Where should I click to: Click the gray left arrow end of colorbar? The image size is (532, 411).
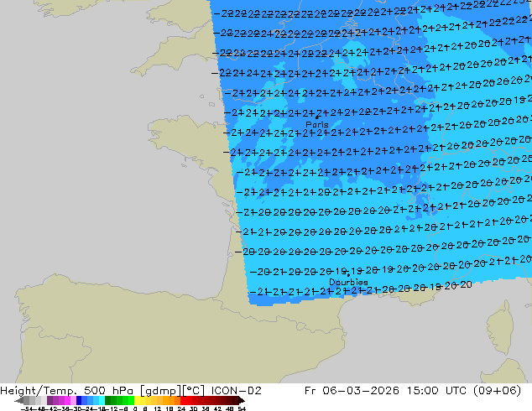coord(19,400)
